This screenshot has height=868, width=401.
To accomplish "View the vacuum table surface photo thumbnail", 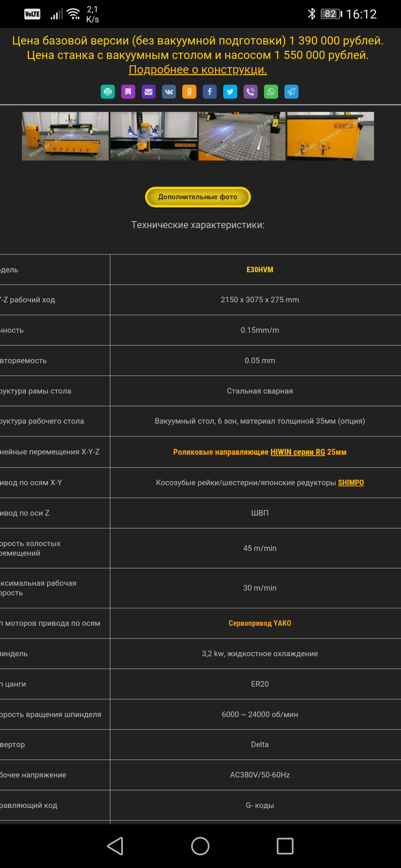I will 242,136.
